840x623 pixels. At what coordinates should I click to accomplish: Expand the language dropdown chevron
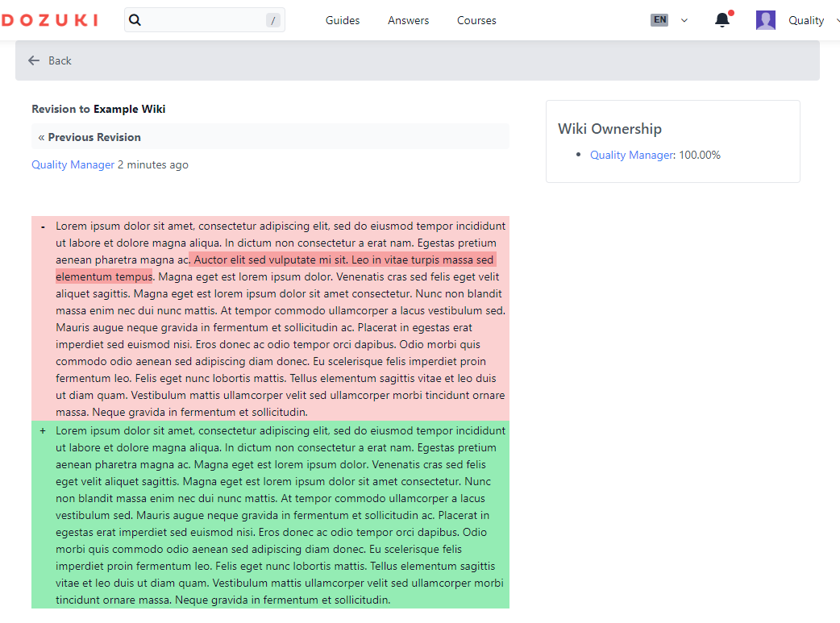[684, 20]
